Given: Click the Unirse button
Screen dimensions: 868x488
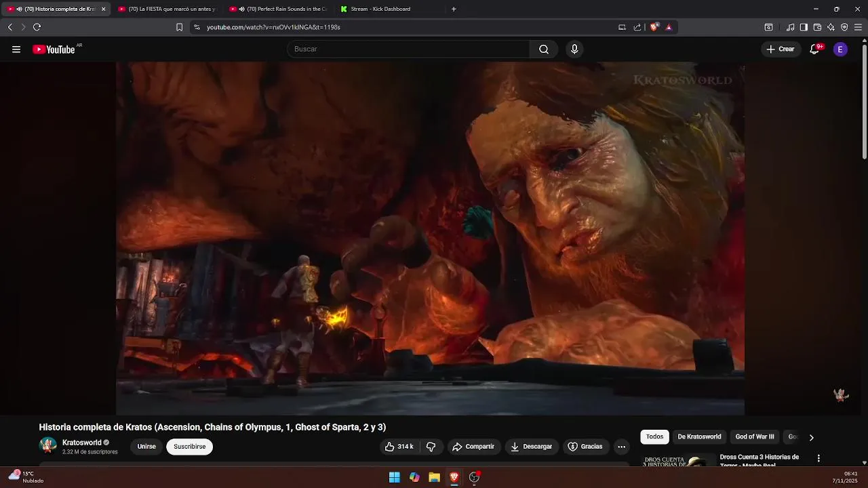Looking at the screenshot, I should (x=146, y=447).
